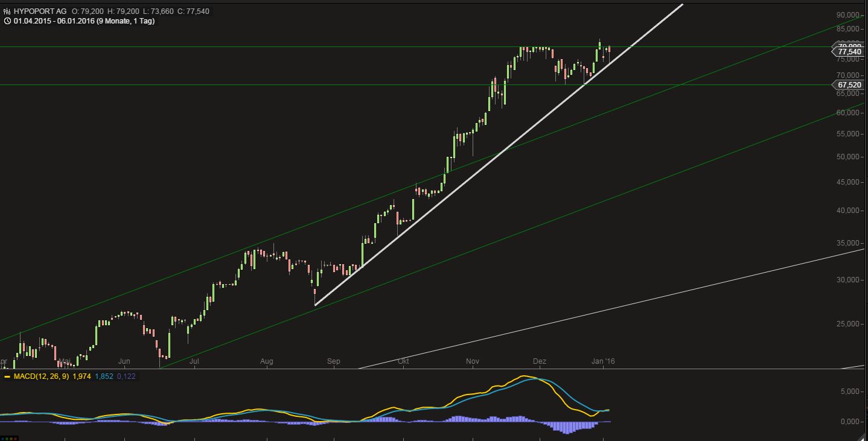Click the 50,000 price axis label
The width and height of the screenshot is (868, 441).
(849, 157)
